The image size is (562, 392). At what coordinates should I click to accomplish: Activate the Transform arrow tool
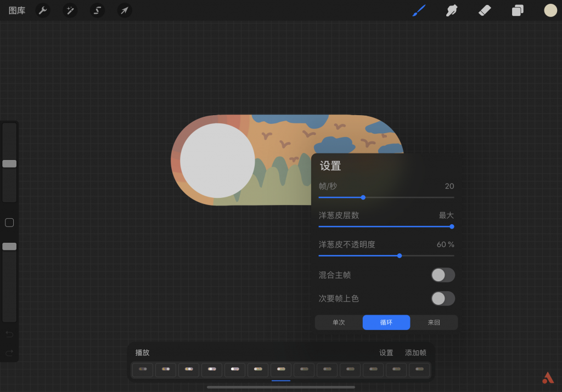pos(125,10)
